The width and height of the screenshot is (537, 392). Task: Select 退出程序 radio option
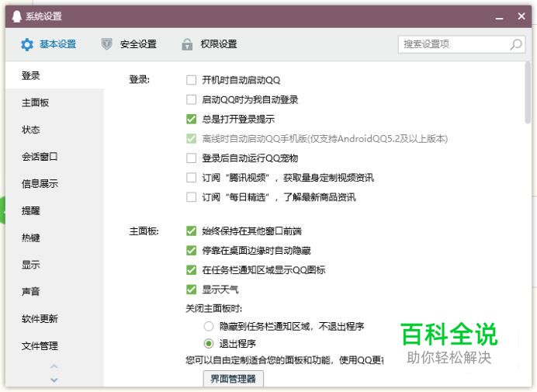coord(209,343)
